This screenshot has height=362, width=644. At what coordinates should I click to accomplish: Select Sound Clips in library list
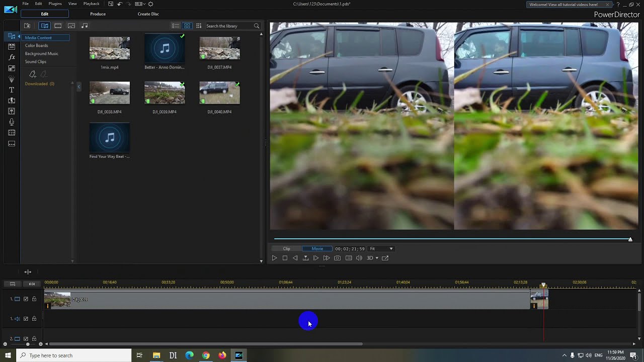36,62
